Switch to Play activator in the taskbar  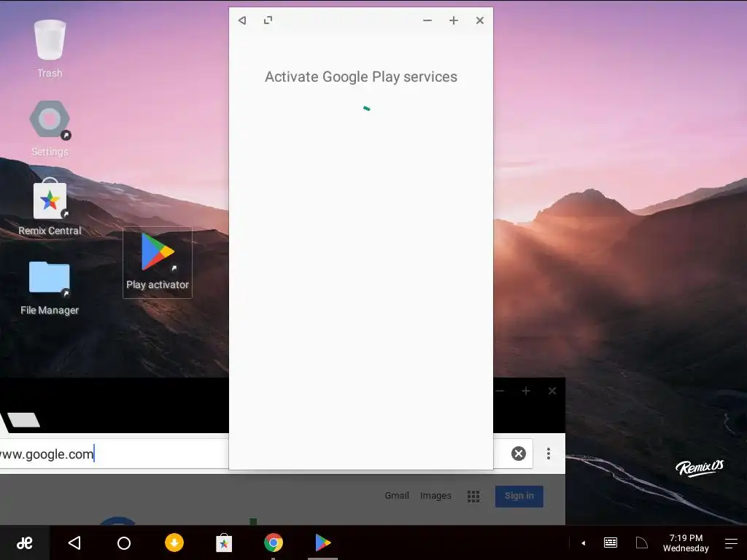[323, 542]
